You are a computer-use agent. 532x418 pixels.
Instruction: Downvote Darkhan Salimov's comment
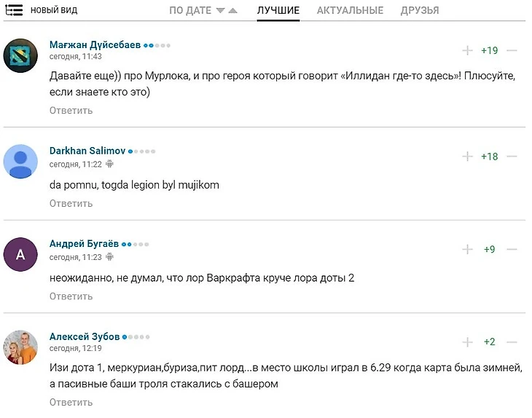coord(512,157)
